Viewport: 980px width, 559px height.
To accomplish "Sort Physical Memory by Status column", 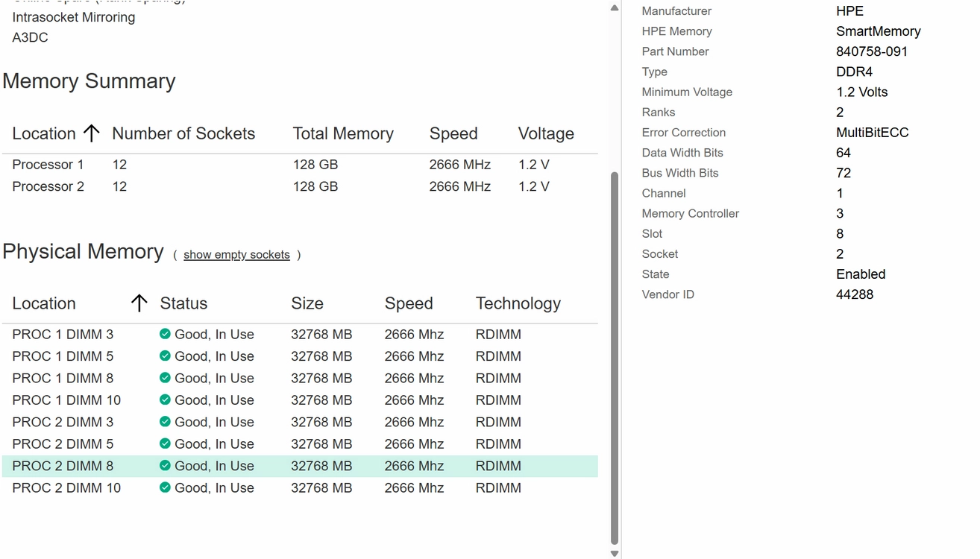I will [183, 303].
